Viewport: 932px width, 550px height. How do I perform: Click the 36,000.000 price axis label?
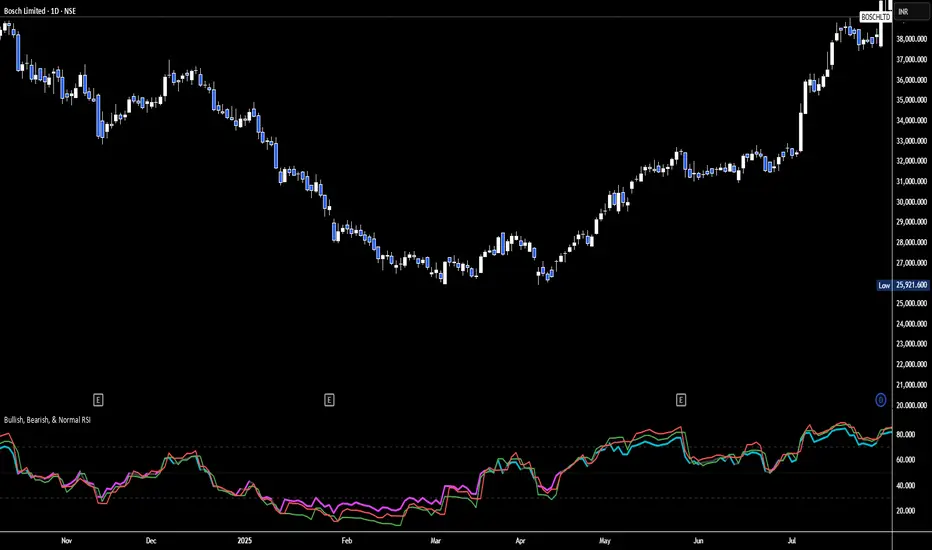click(x=912, y=80)
